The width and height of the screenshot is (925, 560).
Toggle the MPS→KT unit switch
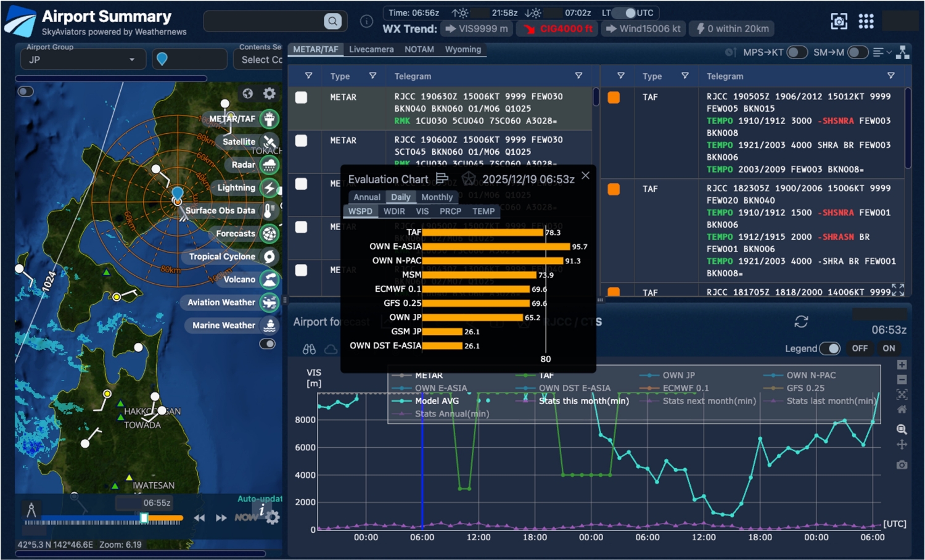[796, 52]
